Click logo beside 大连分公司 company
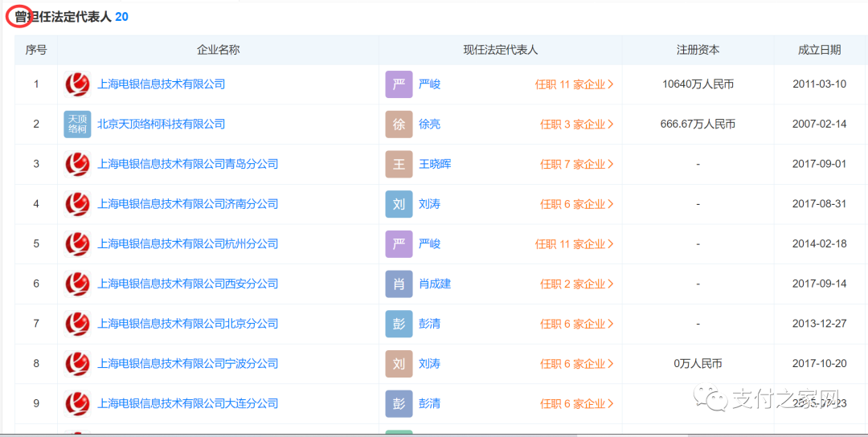This screenshot has height=437, width=868. pos(77,403)
